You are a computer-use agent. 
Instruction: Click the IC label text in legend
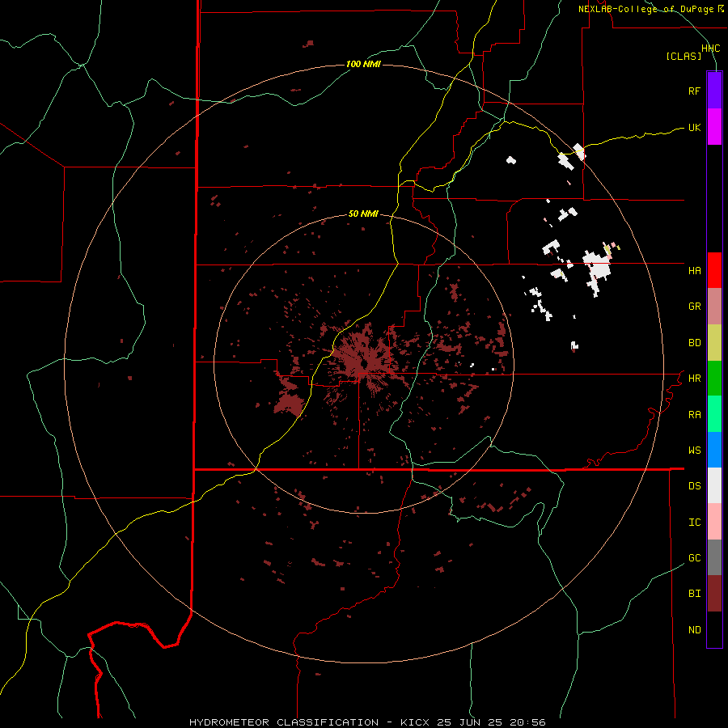coord(694,523)
